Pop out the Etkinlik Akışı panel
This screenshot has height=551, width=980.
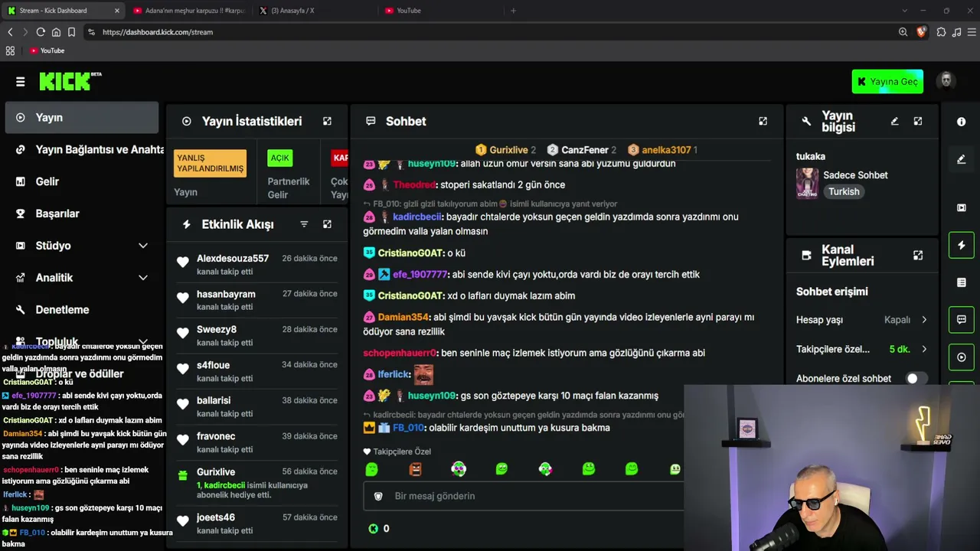coord(327,224)
